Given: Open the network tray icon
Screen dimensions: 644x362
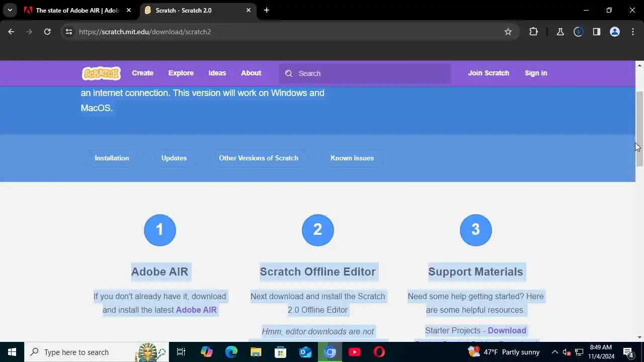Looking at the screenshot, I should 579,352.
